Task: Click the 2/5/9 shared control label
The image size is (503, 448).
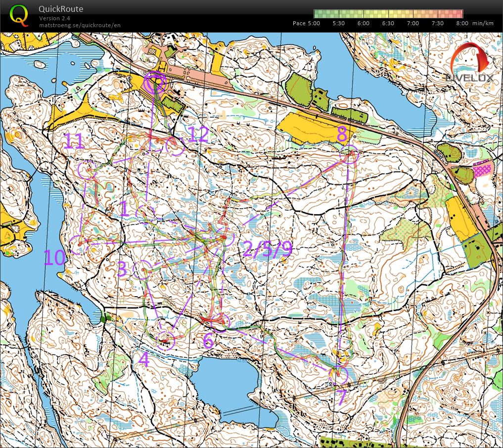Action: 267,249
